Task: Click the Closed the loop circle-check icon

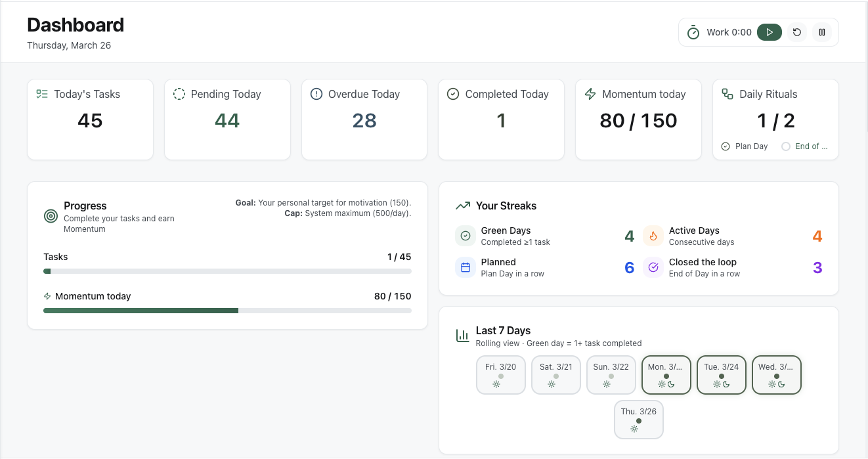Action: coord(653,267)
